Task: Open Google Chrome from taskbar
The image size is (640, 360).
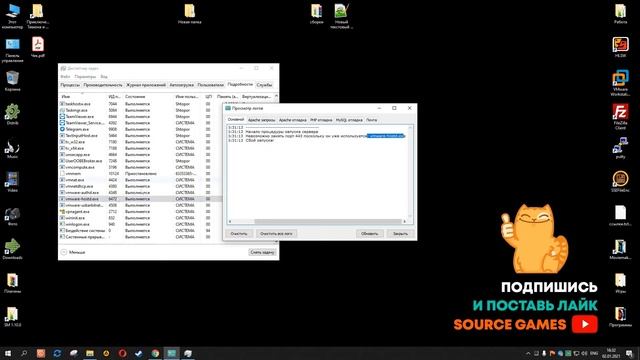Action: click(x=155, y=353)
